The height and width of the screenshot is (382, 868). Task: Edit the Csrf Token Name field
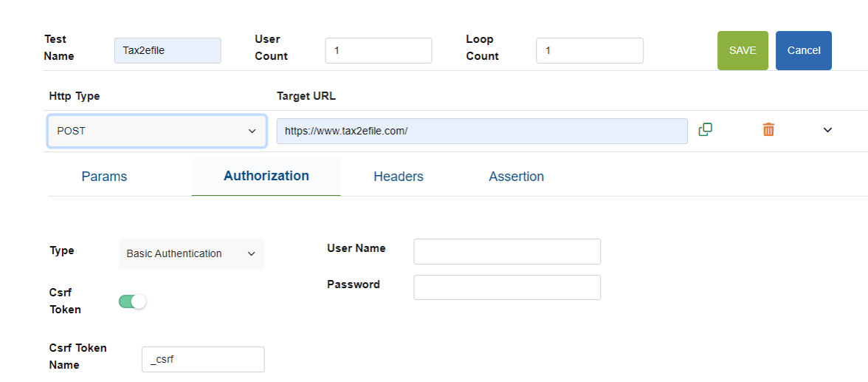202,359
